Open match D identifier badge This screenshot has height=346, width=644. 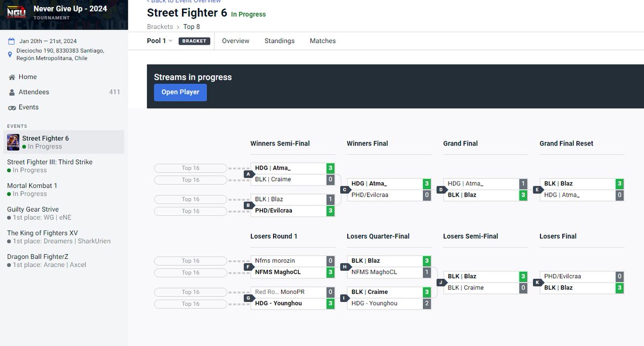pyautogui.click(x=442, y=190)
